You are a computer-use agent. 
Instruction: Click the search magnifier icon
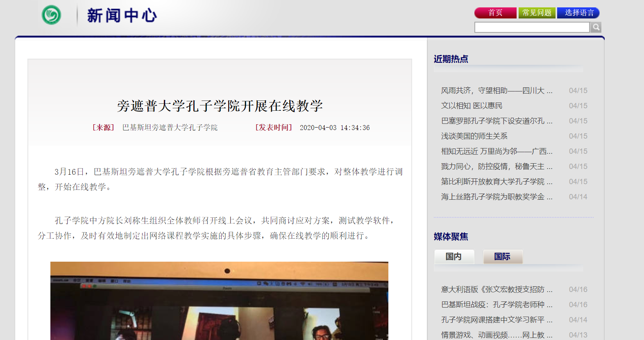596,27
